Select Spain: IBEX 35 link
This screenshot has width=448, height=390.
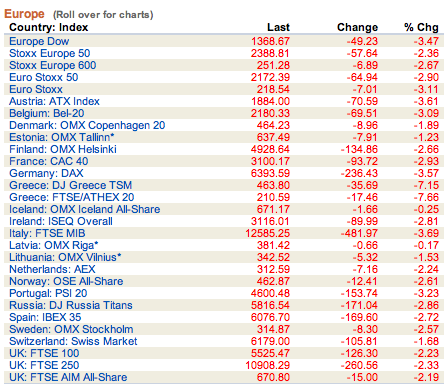point(45,317)
